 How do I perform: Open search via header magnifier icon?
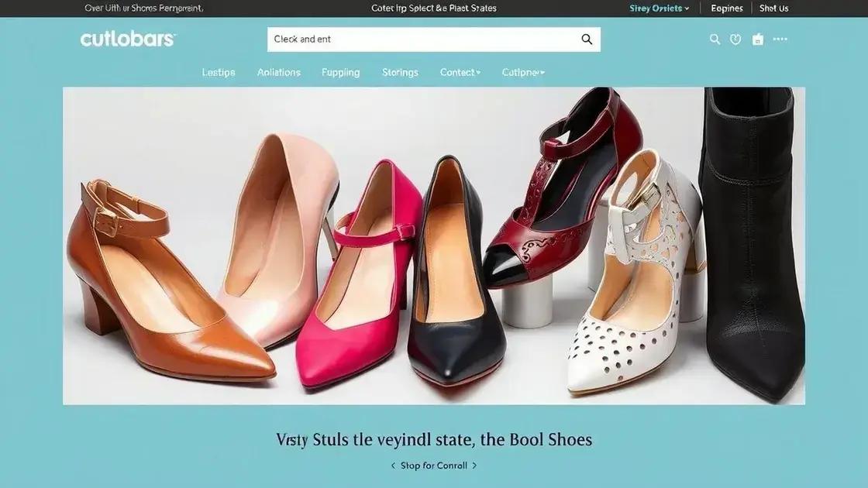point(715,40)
